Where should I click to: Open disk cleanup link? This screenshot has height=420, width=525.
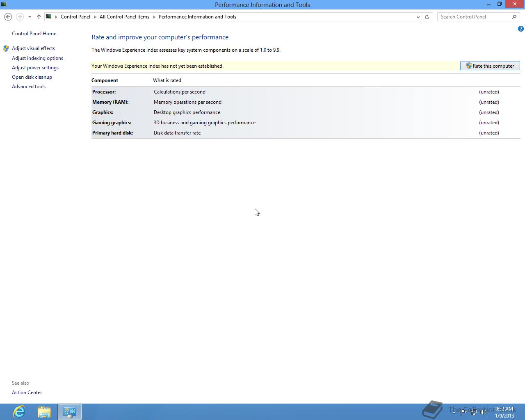pyautogui.click(x=32, y=77)
